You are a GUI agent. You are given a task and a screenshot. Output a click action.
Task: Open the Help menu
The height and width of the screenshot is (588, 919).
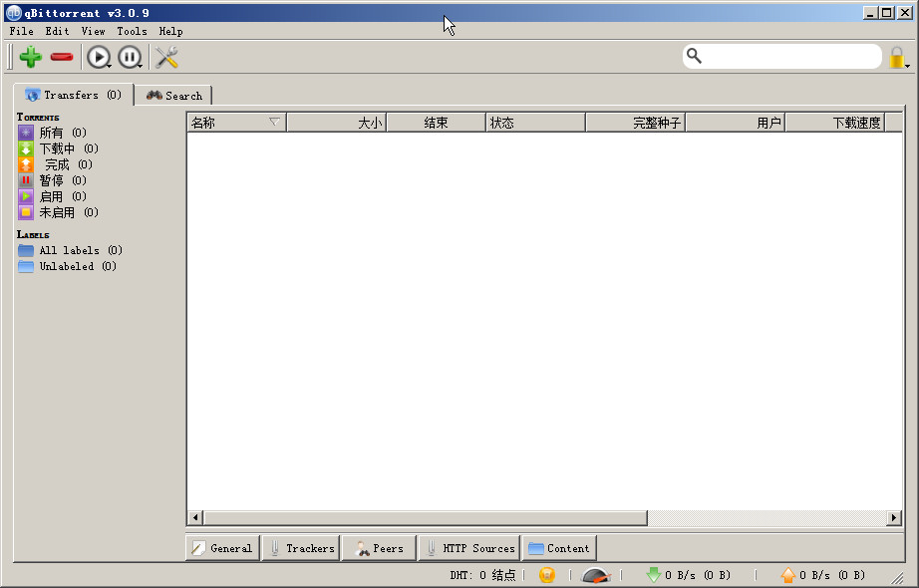pos(170,31)
